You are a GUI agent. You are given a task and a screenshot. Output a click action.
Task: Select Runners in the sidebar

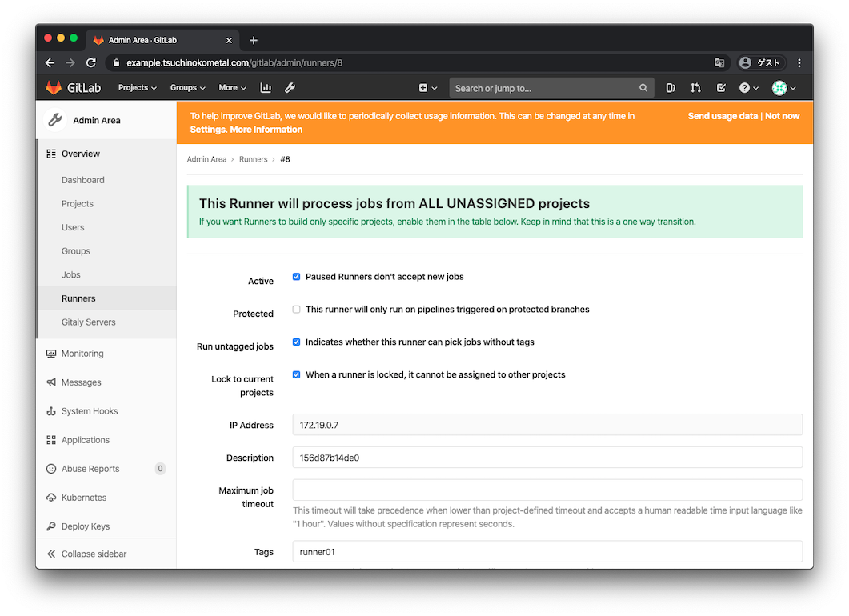[78, 298]
